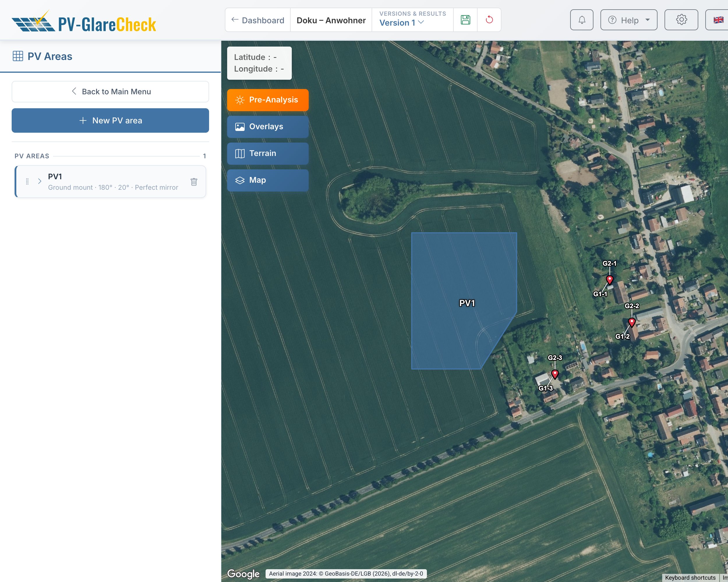Open the Overlays map menu
The height and width of the screenshot is (582, 728).
[268, 127]
